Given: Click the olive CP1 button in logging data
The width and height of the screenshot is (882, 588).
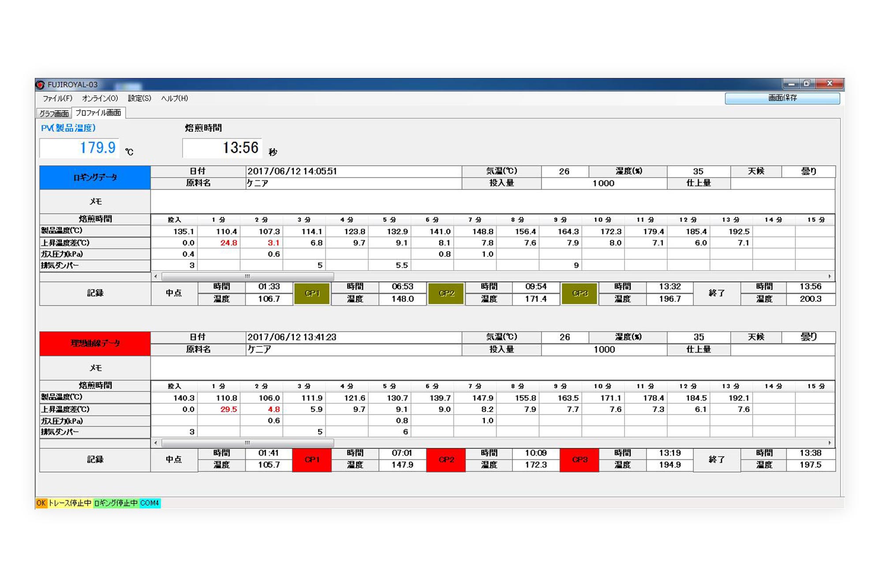Looking at the screenshot, I should click(x=312, y=293).
